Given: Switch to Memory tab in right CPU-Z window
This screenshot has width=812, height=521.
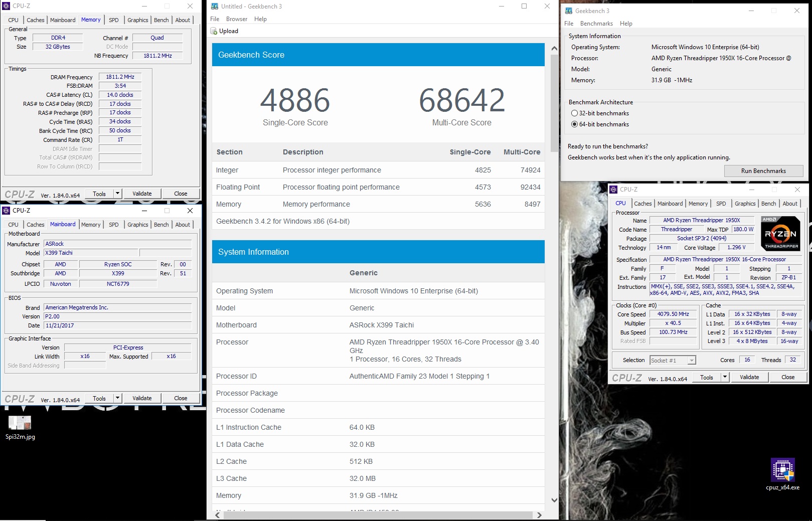Looking at the screenshot, I should point(698,204).
